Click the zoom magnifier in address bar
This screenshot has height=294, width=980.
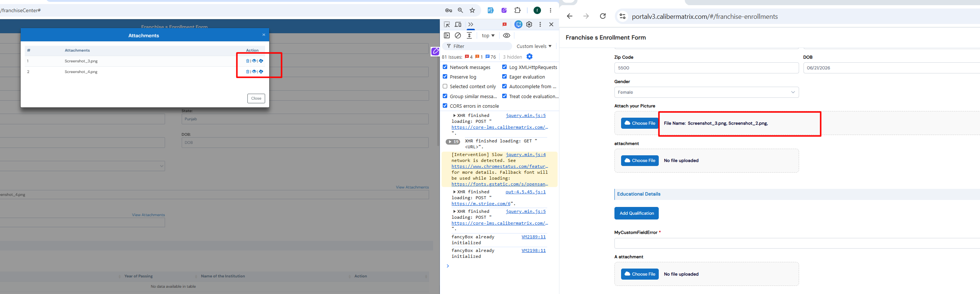[x=460, y=10]
